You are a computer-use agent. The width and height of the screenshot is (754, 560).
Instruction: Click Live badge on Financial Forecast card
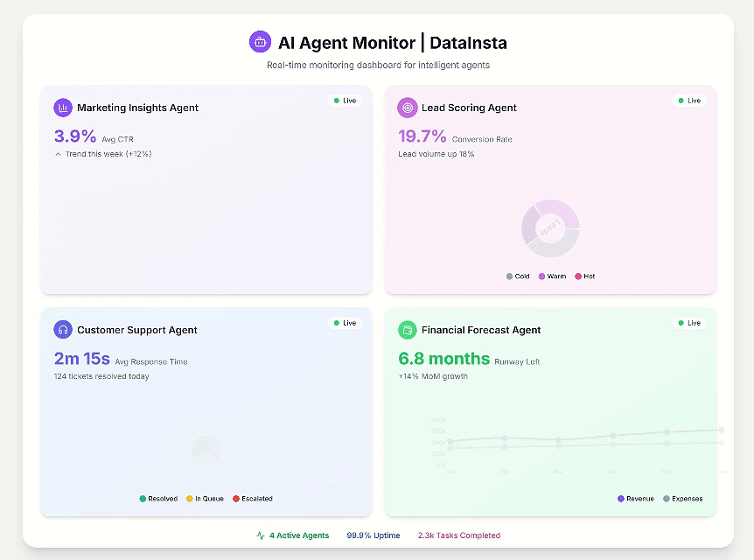tap(689, 323)
